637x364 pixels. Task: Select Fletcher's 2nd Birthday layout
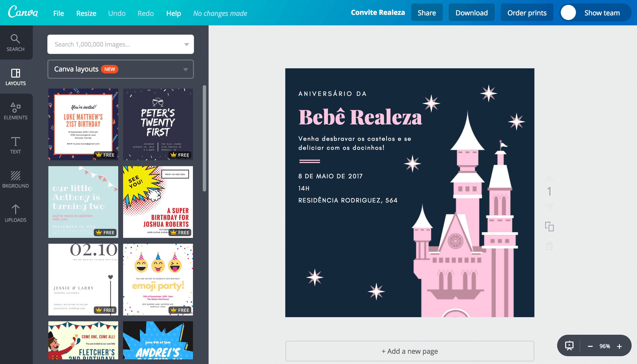(x=83, y=340)
